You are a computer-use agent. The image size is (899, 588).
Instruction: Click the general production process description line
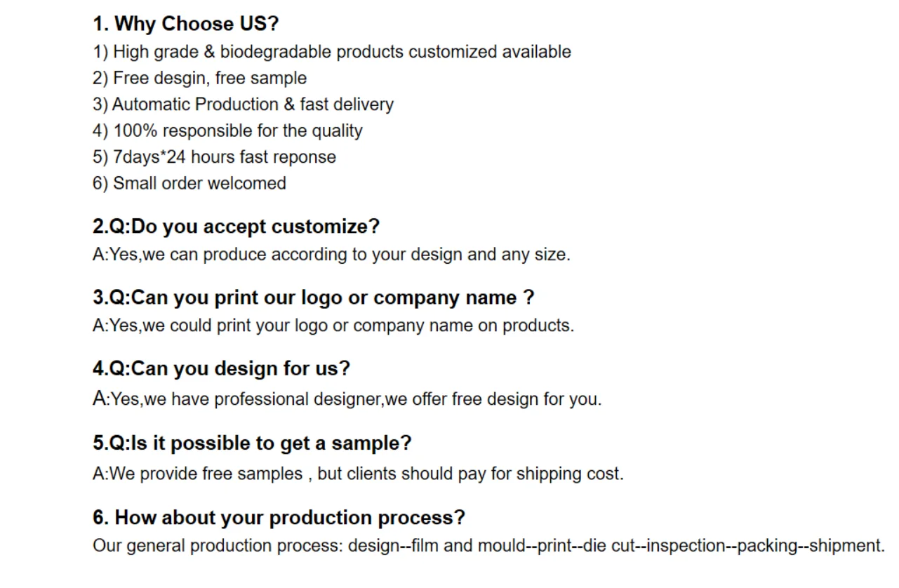point(488,546)
